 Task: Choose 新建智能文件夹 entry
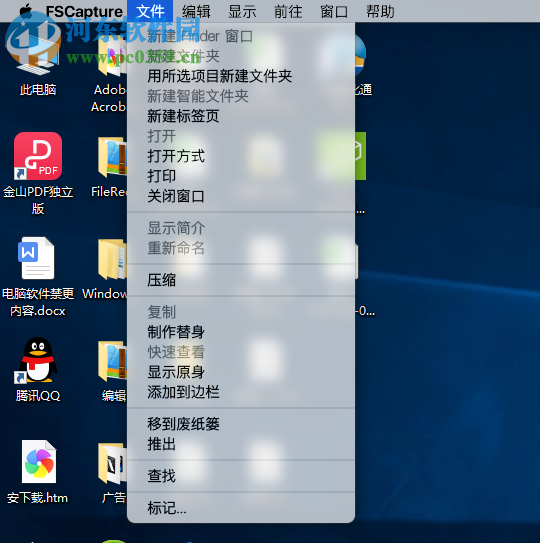pos(241,96)
